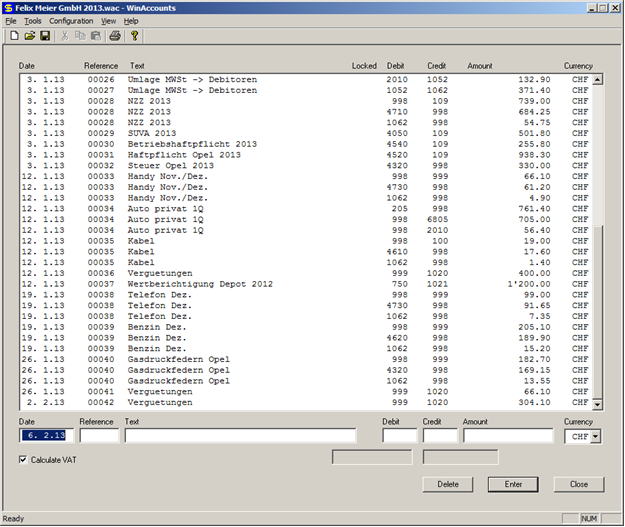Select Verguetungen row reference 00041
The width and height of the screenshot is (625, 527).
[x=306, y=392]
